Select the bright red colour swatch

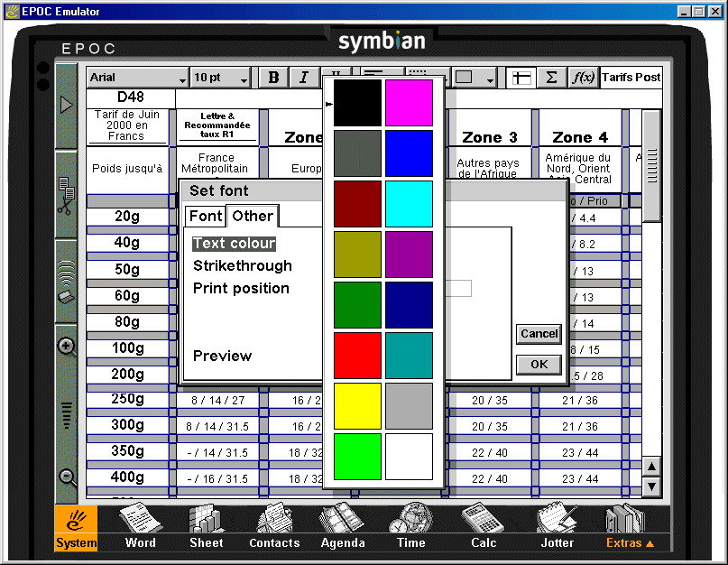(357, 356)
